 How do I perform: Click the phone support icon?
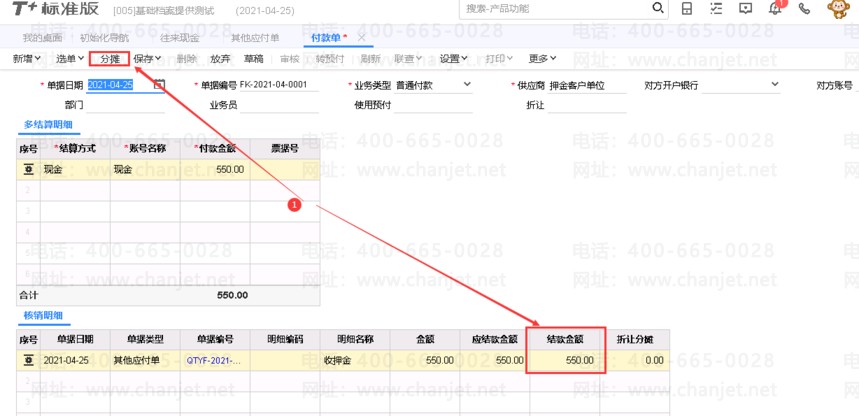click(804, 9)
